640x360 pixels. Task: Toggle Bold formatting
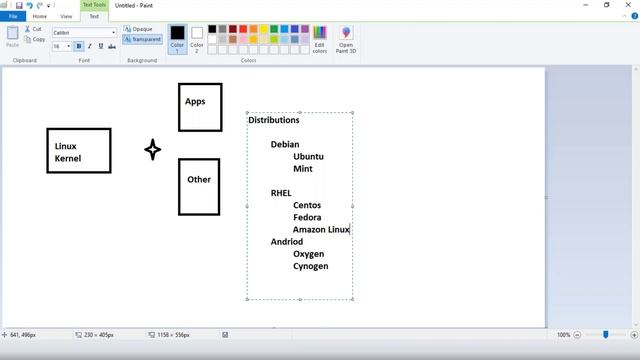[x=79, y=47]
